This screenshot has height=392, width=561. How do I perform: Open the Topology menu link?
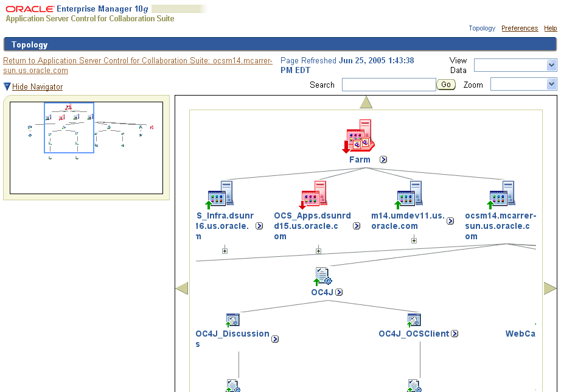[481, 28]
